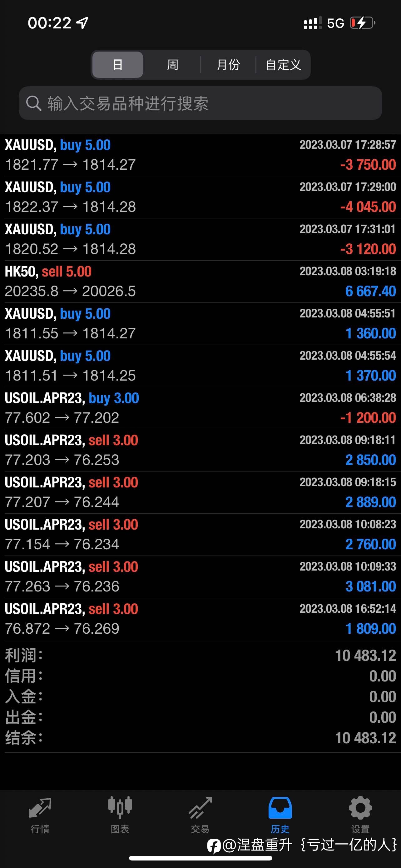
Task: Open XAUUSD trade closed at 17:28:57
Action: pos(200,155)
